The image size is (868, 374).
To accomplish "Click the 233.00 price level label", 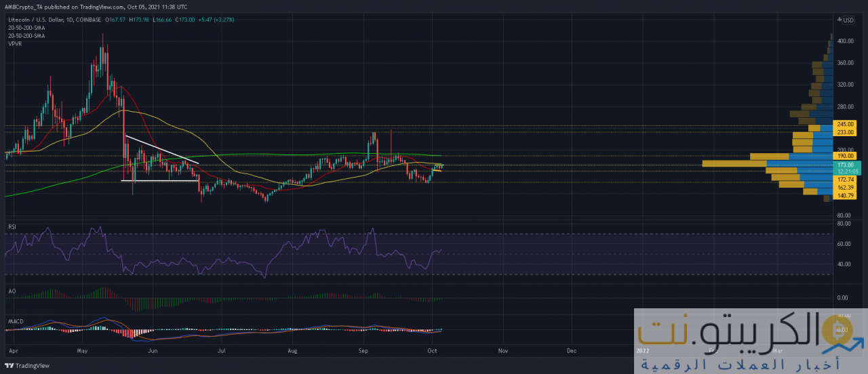I will point(846,133).
